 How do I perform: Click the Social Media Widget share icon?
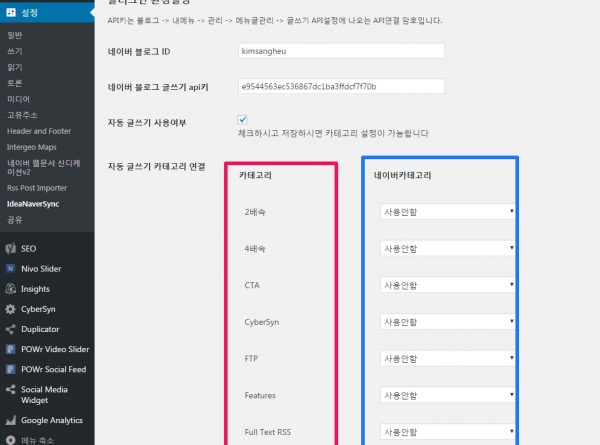(11, 390)
